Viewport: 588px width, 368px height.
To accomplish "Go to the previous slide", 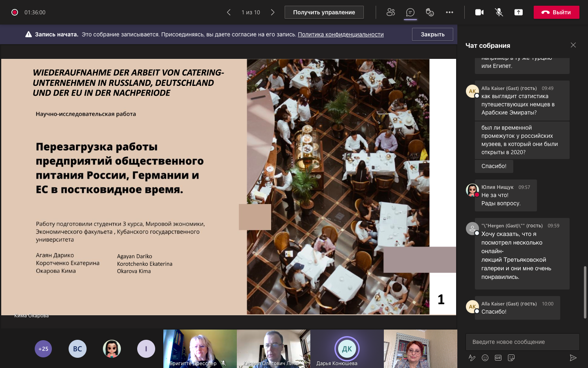I will 229,12.
